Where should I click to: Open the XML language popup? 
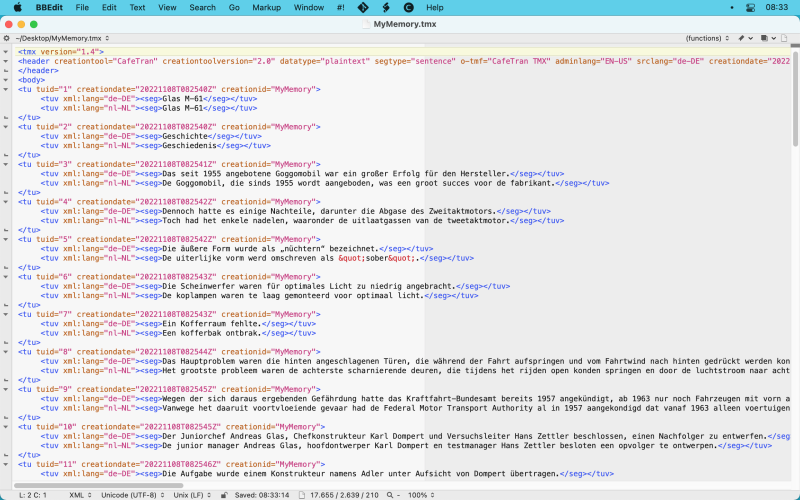(80, 495)
